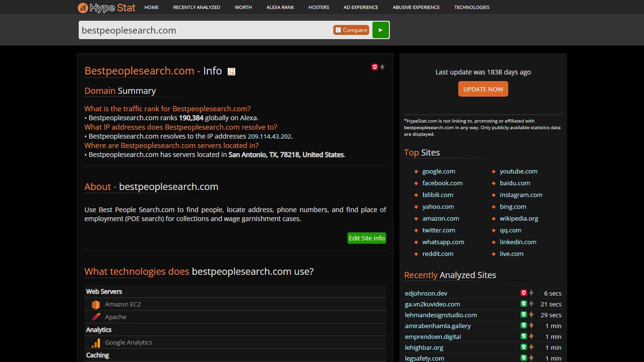Submit the search with the green arrow button
644x362 pixels.
pyautogui.click(x=380, y=30)
